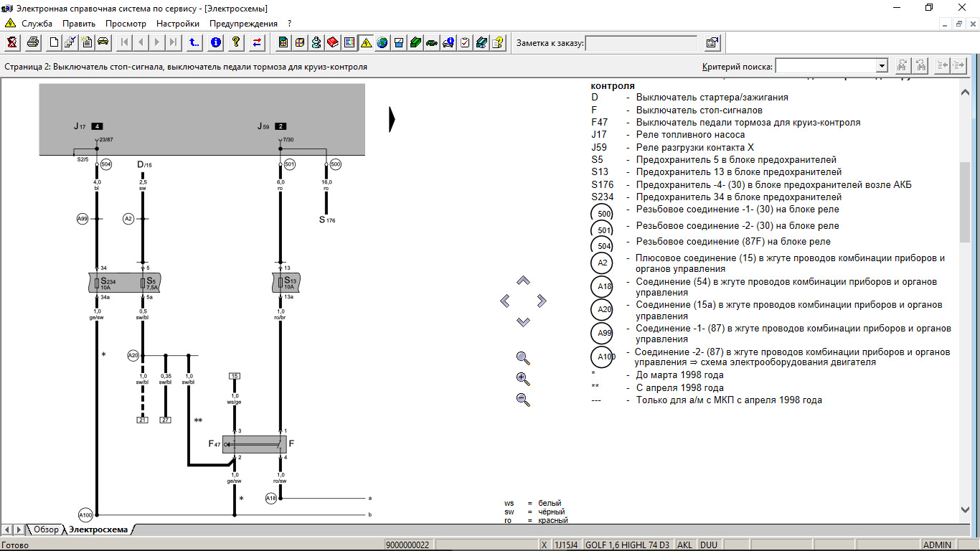Click inside the Критерий поиска input field

coord(825,66)
